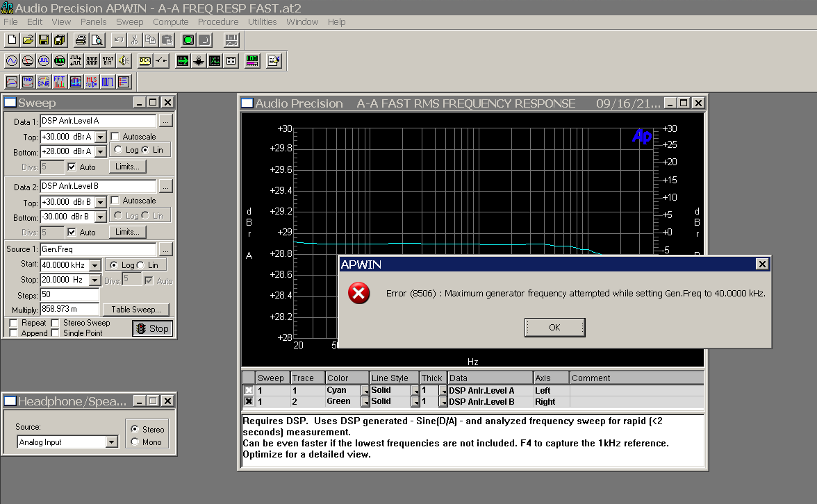
Task: Create a new test file
Action: (x=12, y=40)
